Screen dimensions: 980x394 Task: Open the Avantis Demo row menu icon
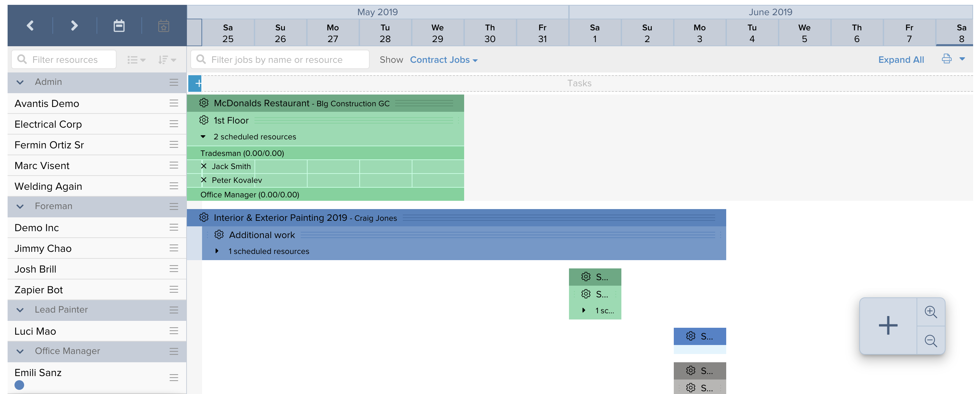[174, 103]
